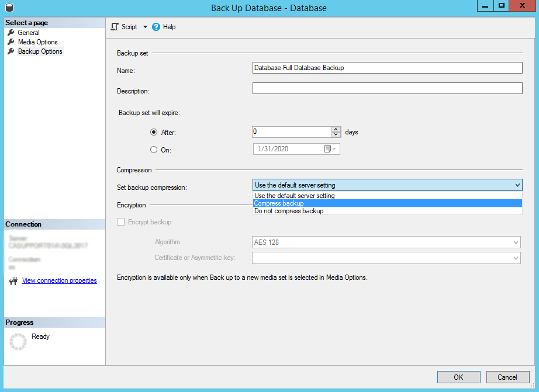Image resolution: width=539 pixels, height=392 pixels.
Task: Toggle the Encrypt backup checkbox
Action: pos(120,222)
